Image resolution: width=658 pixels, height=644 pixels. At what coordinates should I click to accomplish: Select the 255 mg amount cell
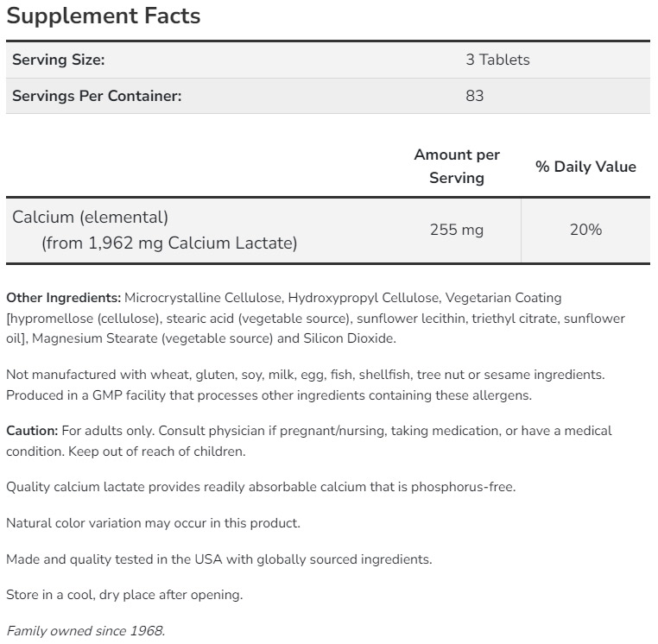[x=457, y=230]
